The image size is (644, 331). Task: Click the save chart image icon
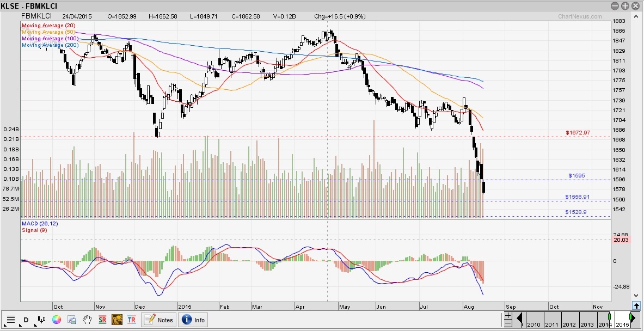72,320
